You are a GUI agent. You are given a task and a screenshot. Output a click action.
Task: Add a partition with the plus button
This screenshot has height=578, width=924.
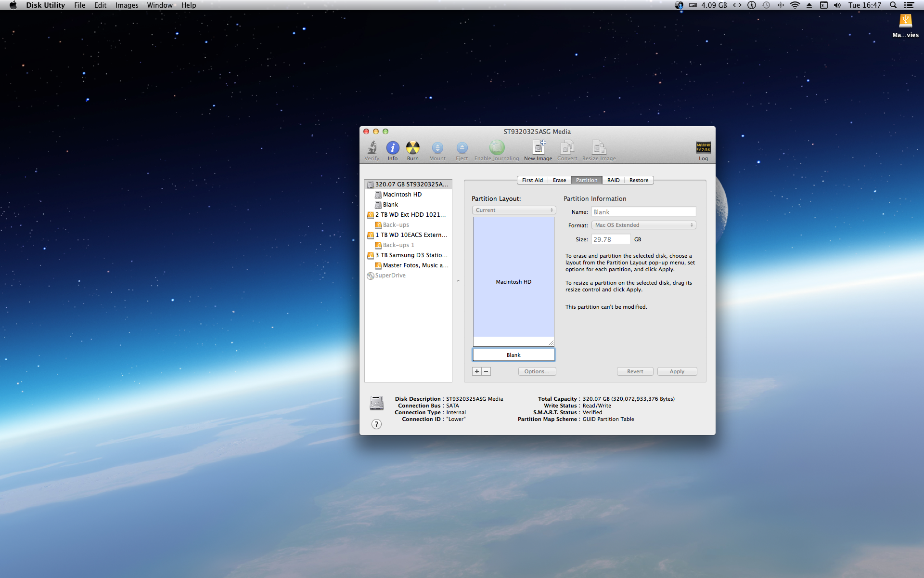point(477,371)
